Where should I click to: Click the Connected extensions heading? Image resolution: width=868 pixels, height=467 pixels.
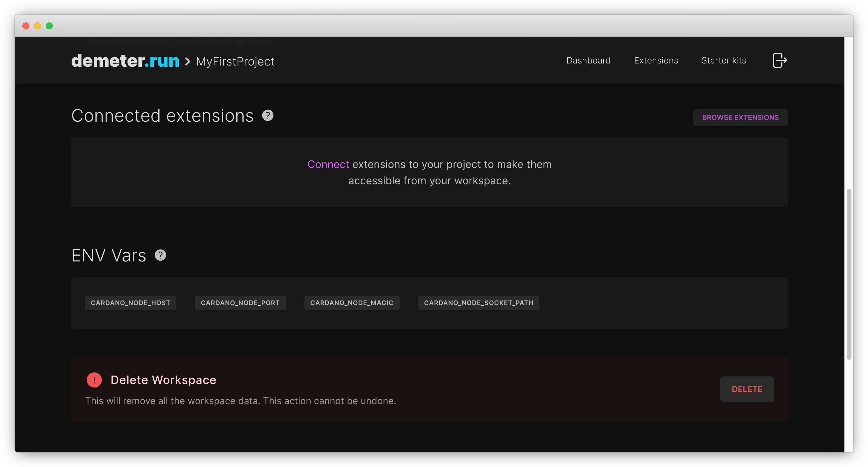click(162, 116)
